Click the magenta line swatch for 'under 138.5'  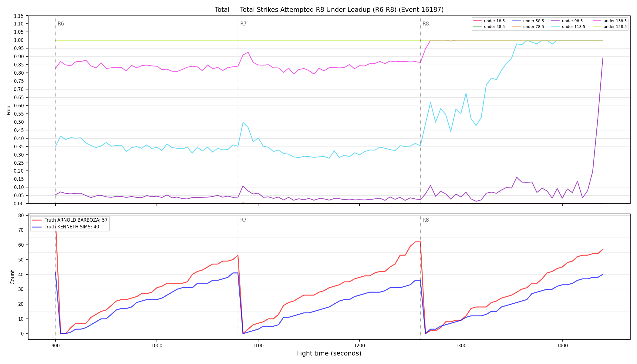tap(597, 21)
